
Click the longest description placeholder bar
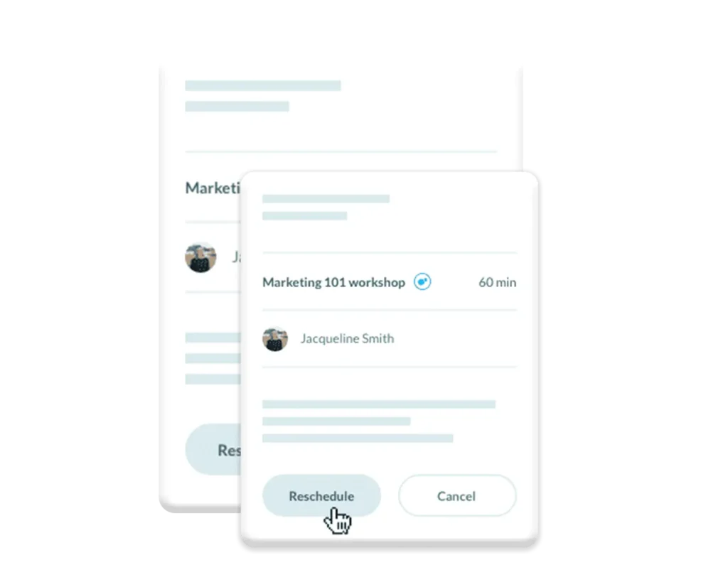coord(379,404)
